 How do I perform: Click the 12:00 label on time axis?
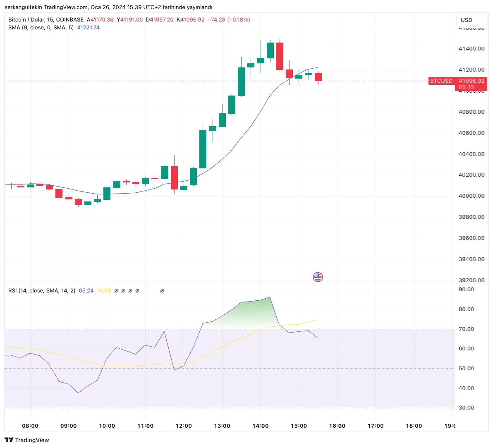coord(184,426)
